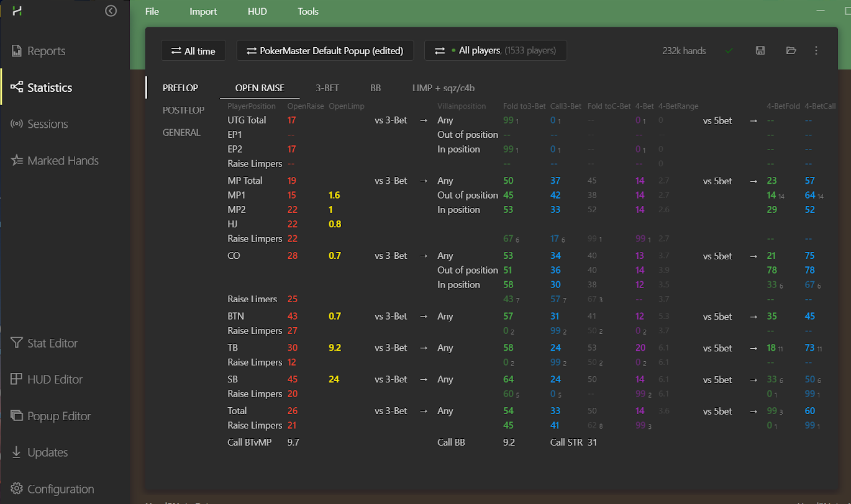Click the 4-BetFold column header
This screenshot has height=504, width=851.
pos(783,107)
